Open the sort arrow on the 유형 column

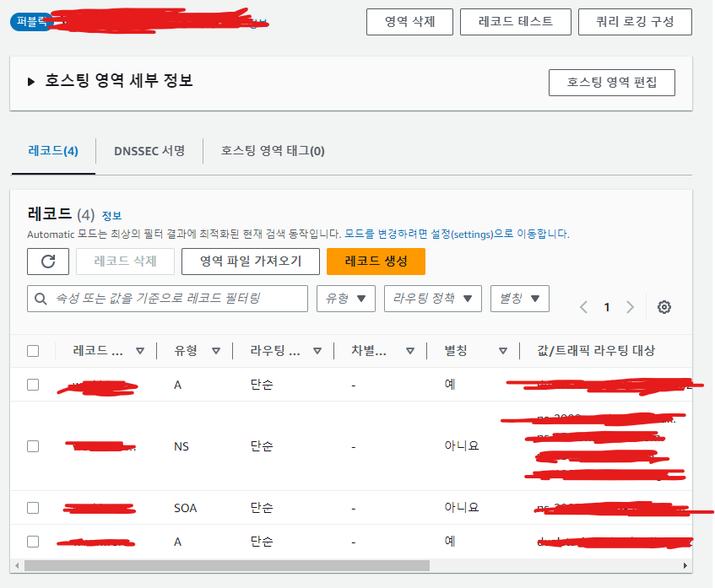218,350
